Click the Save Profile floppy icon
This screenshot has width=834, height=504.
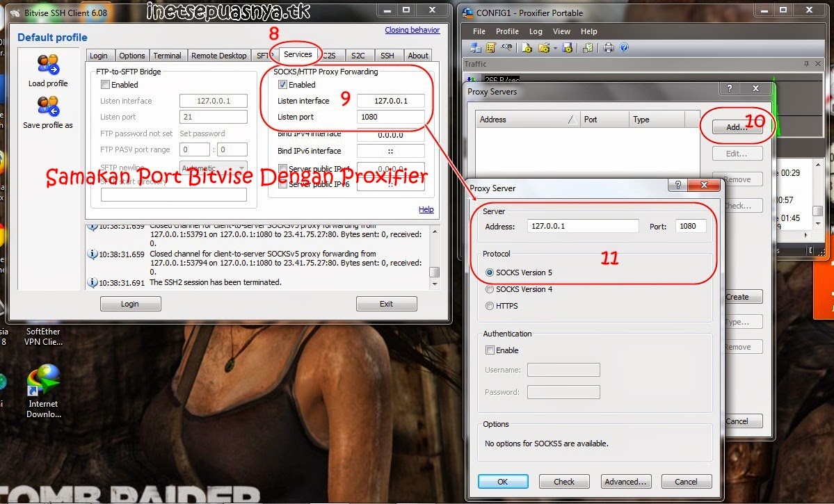pos(567,48)
